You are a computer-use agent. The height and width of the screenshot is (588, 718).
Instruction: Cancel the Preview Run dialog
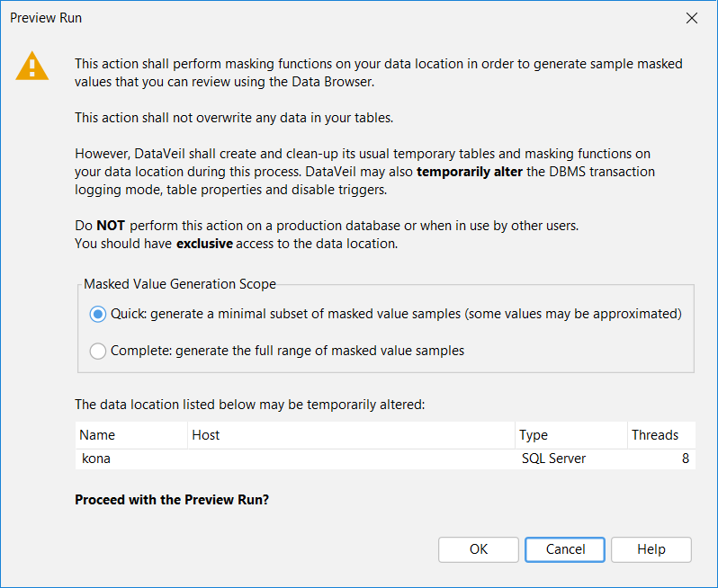(x=565, y=549)
